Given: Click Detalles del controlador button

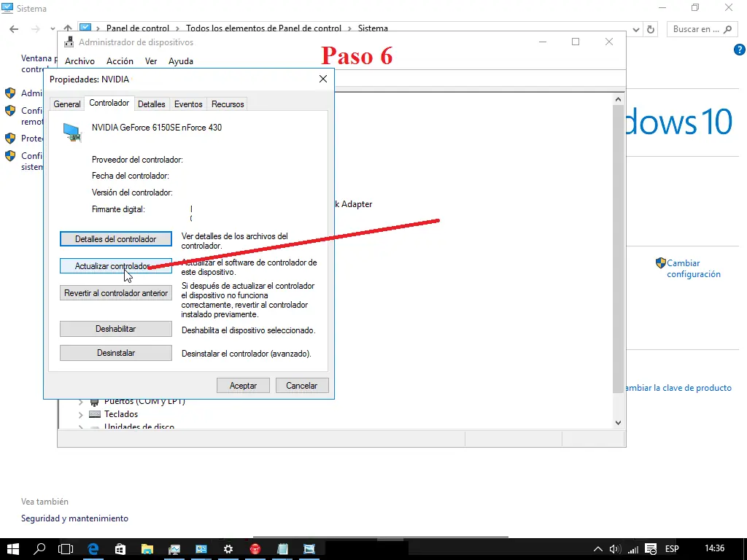Looking at the screenshot, I should pyautogui.click(x=116, y=239).
